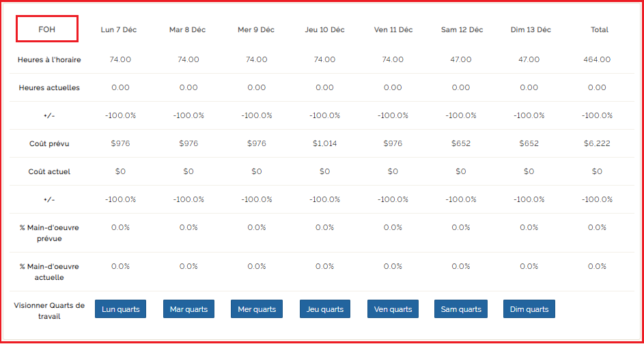Image resolution: width=644 pixels, height=344 pixels.
Task: Select the Dim 13 Déc column header
Action: click(x=529, y=30)
